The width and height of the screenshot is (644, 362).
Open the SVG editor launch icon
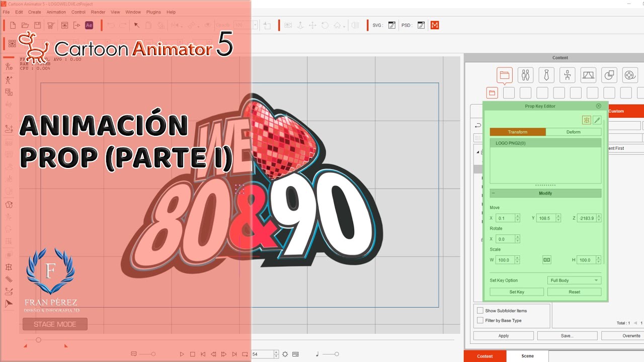point(391,25)
